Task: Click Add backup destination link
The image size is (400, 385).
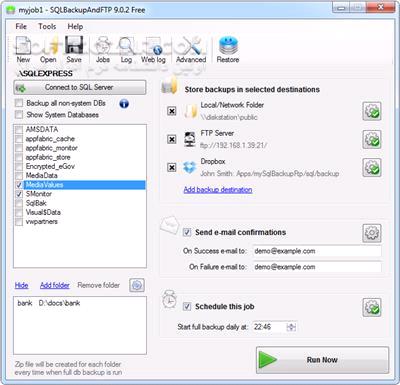Action: tap(218, 190)
